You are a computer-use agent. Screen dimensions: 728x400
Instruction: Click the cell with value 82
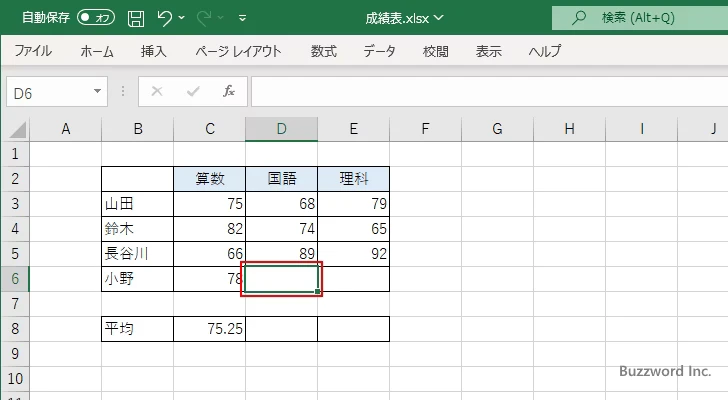(209, 229)
